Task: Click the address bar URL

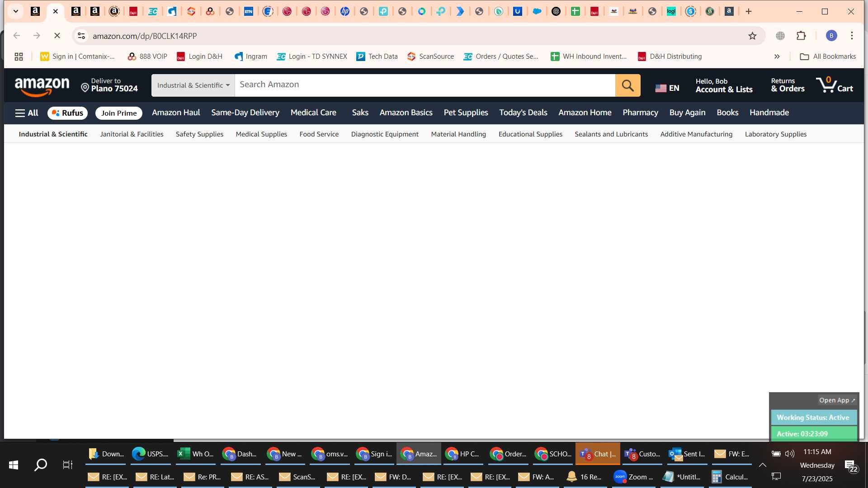Action: [145, 36]
